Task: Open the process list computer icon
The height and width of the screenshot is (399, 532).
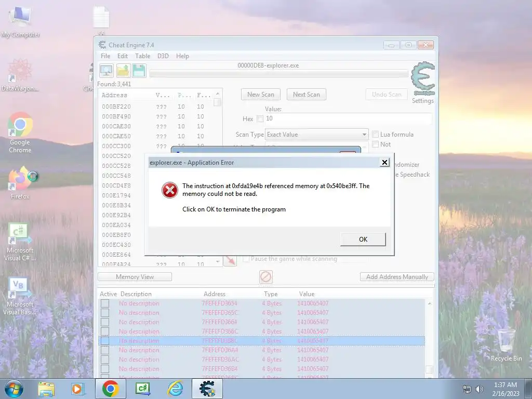Action: pos(106,71)
